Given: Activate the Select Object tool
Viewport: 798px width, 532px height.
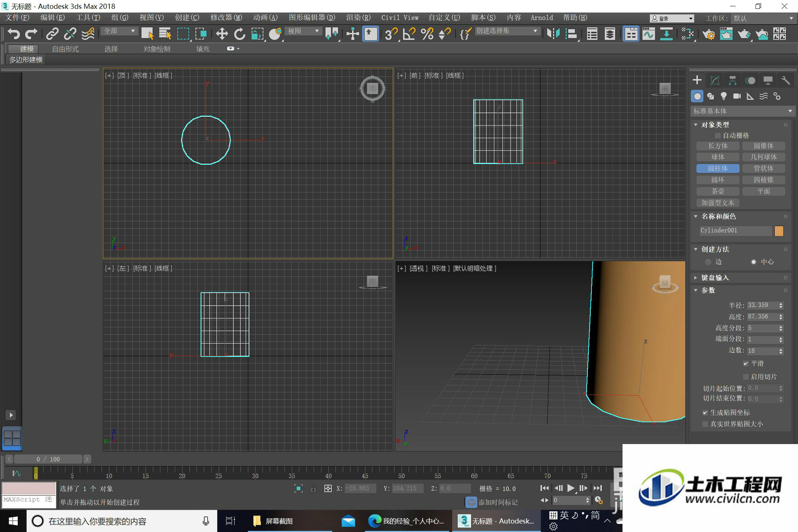Looking at the screenshot, I should point(147,34).
